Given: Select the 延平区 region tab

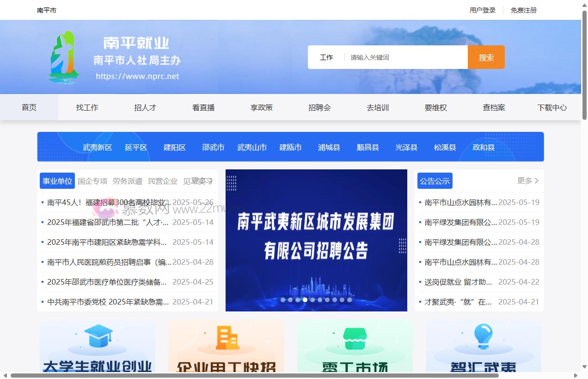Looking at the screenshot, I should click(x=136, y=147).
